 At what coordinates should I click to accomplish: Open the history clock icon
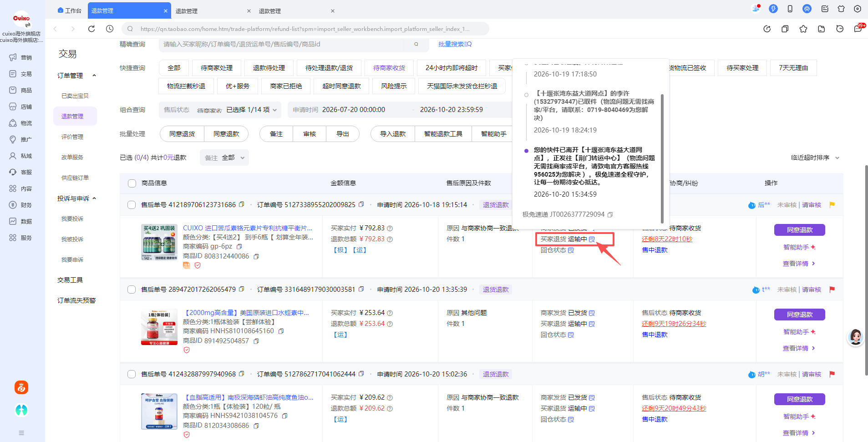pos(110,29)
